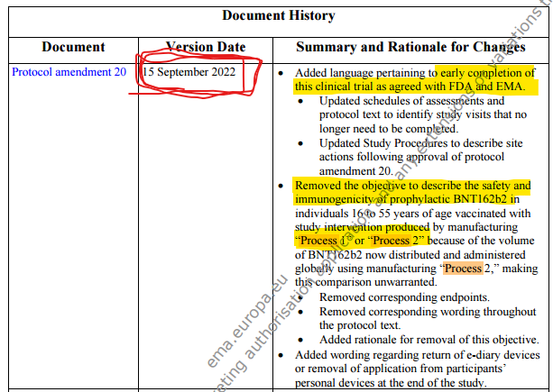
Task: Click the highlighted "immunogenicity of prophylactic BNT162b2" line
Action: point(409,199)
